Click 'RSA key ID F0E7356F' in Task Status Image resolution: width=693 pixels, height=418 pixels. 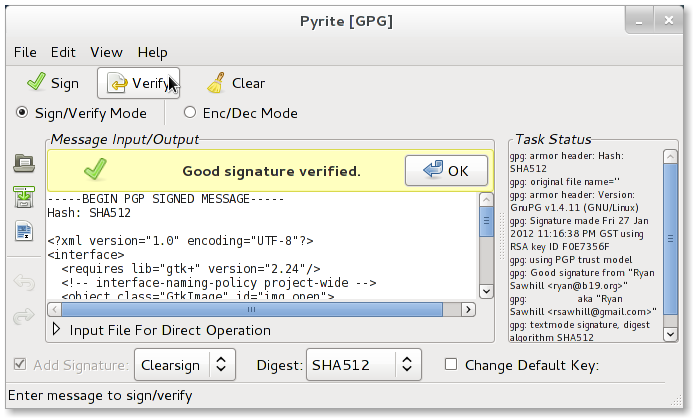(560, 247)
